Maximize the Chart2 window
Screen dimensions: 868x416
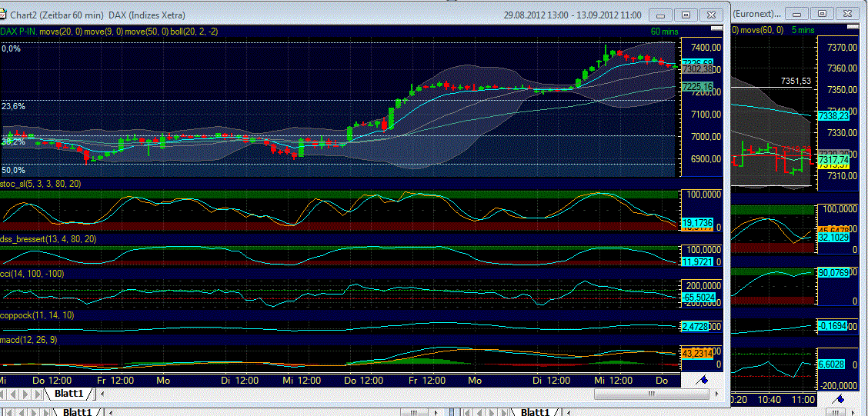pos(686,15)
